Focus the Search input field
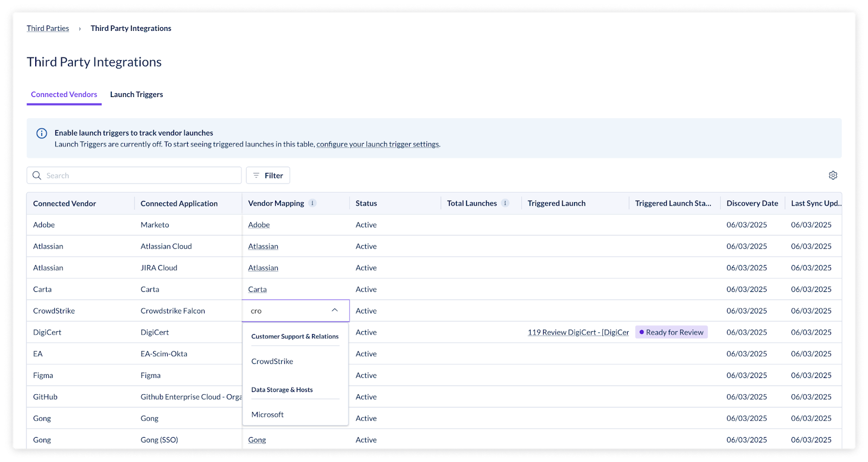The width and height of the screenshot is (868, 462). 134,175
